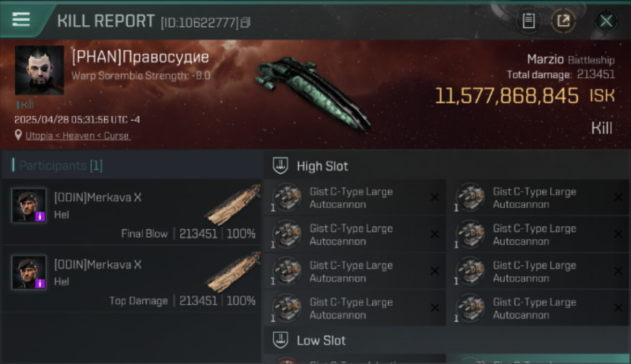Copy the kill report ID icon
Viewport: 631px width, 364px height.
pos(246,22)
